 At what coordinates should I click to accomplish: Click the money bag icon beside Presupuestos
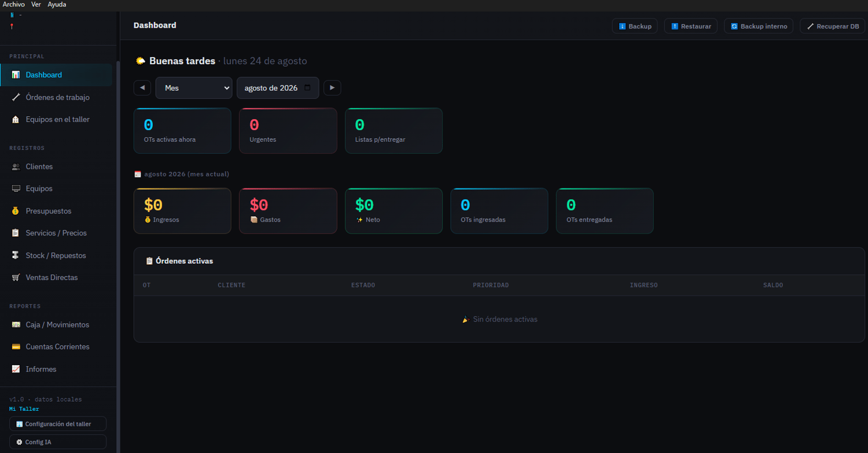(16, 211)
